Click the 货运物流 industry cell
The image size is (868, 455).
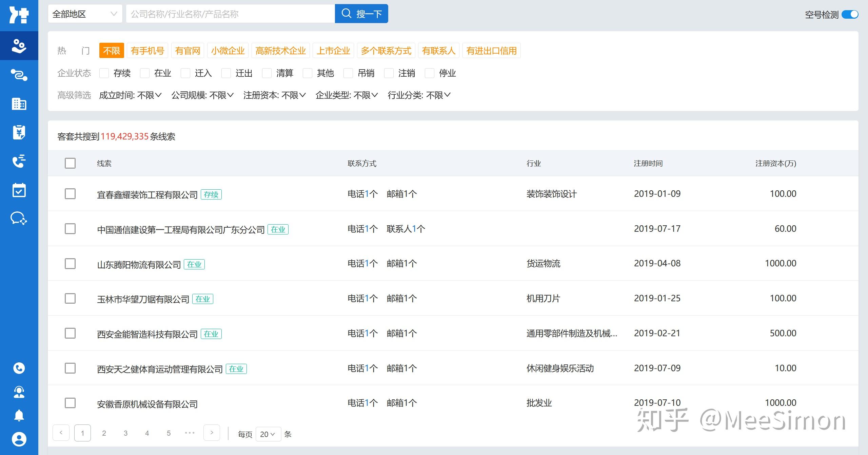tap(543, 264)
